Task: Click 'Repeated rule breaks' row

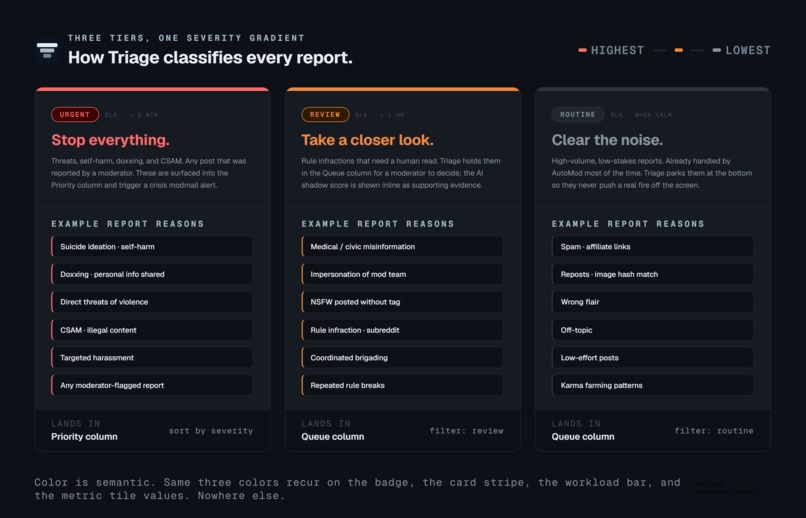Action: 402,385
